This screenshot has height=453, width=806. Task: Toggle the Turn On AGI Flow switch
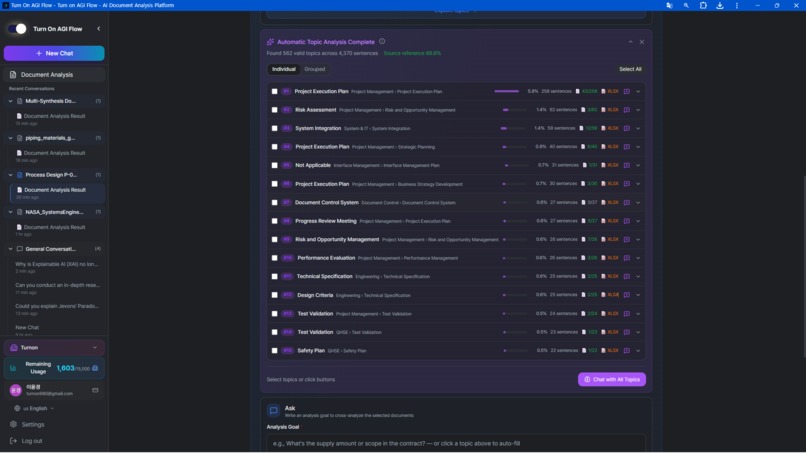coord(17,29)
